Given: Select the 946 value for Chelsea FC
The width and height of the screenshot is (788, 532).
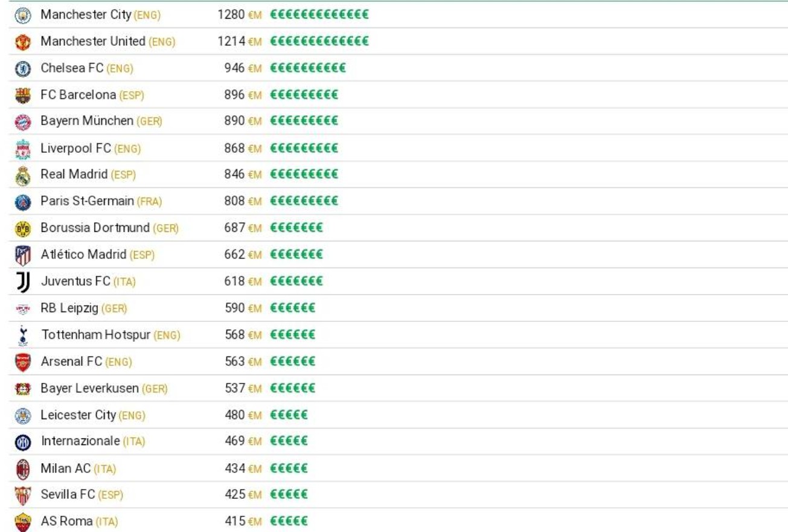Looking at the screenshot, I should click(x=235, y=68).
